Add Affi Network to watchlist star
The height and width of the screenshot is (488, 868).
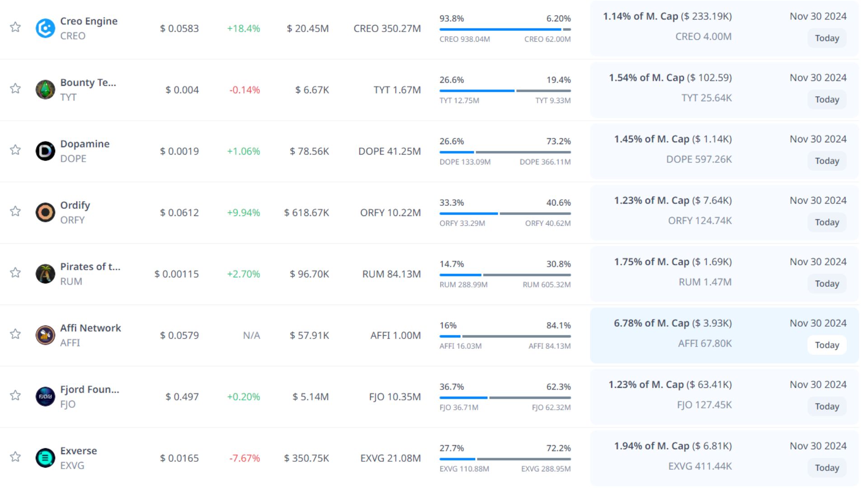[15, 334]
